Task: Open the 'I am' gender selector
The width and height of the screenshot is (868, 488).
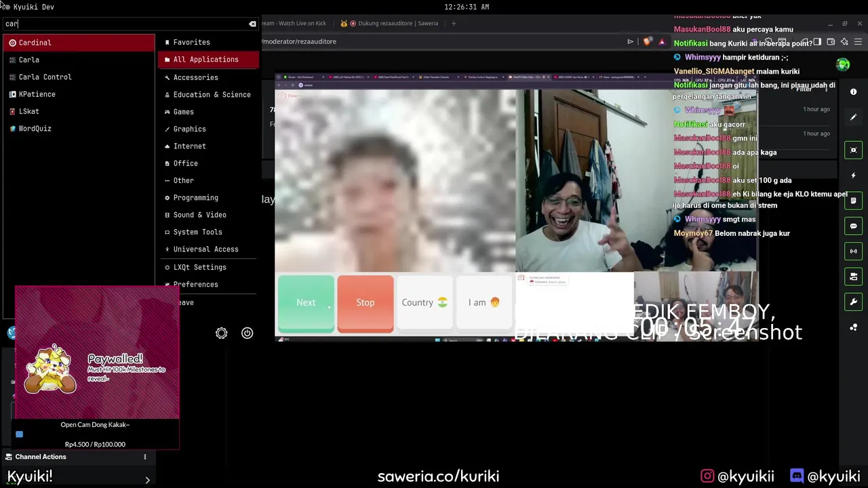Action: click(484, 302)
